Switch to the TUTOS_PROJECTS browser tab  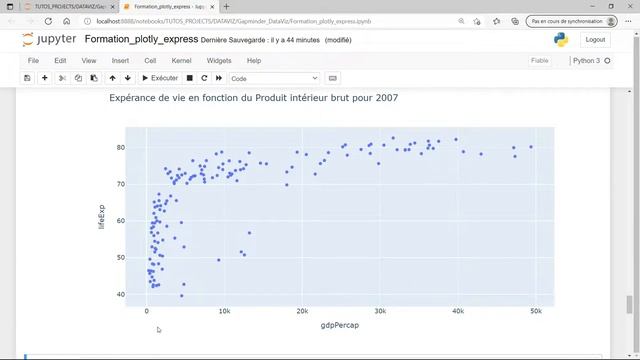point(69,7)
